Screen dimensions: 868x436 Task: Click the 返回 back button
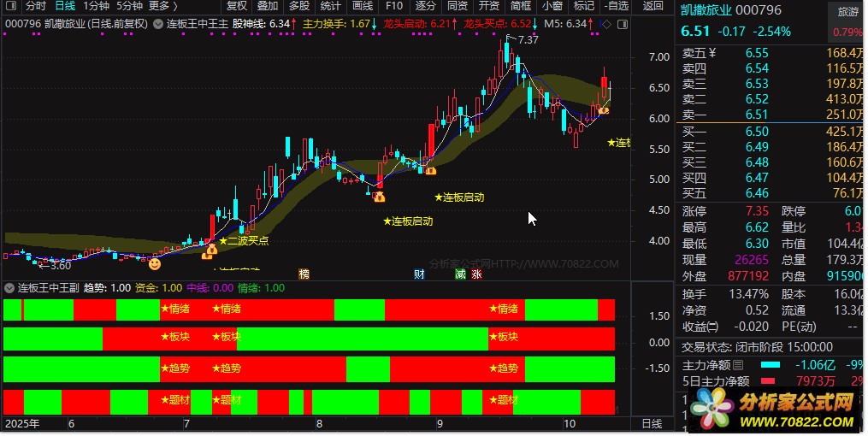point(652,6)
